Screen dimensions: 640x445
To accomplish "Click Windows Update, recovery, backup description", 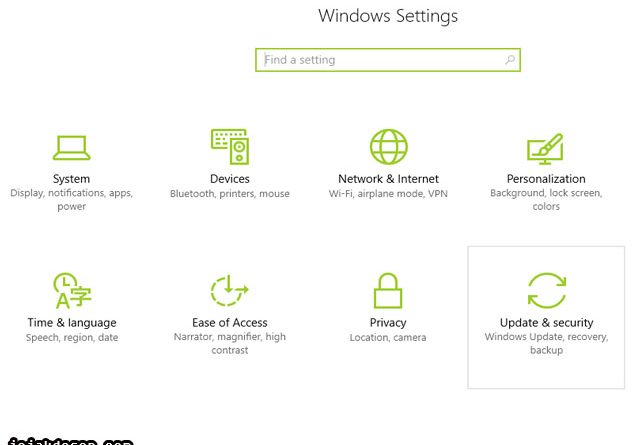I will (x=547, y=343).
